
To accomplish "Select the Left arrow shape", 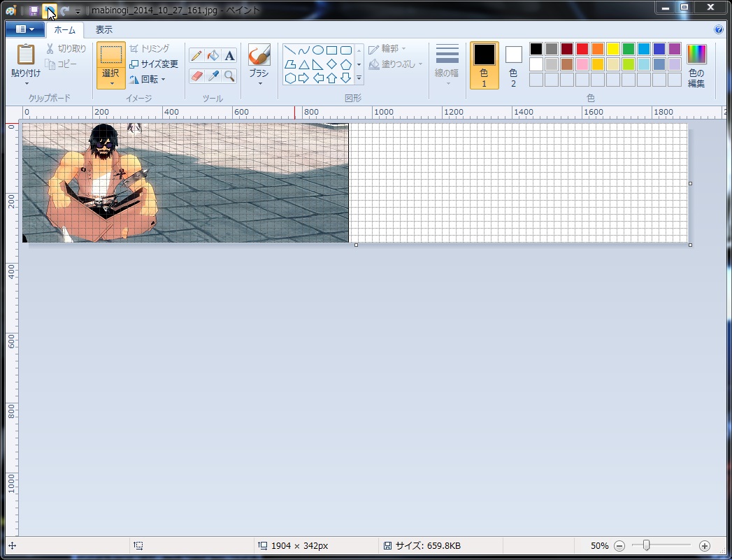I will pyautogui.click(x=318, y=78).
